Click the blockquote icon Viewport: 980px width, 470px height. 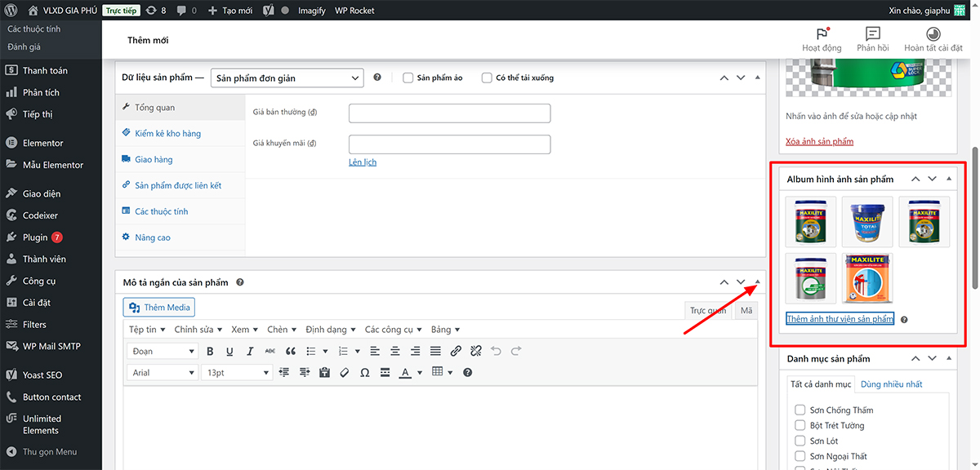click(290, 352)
